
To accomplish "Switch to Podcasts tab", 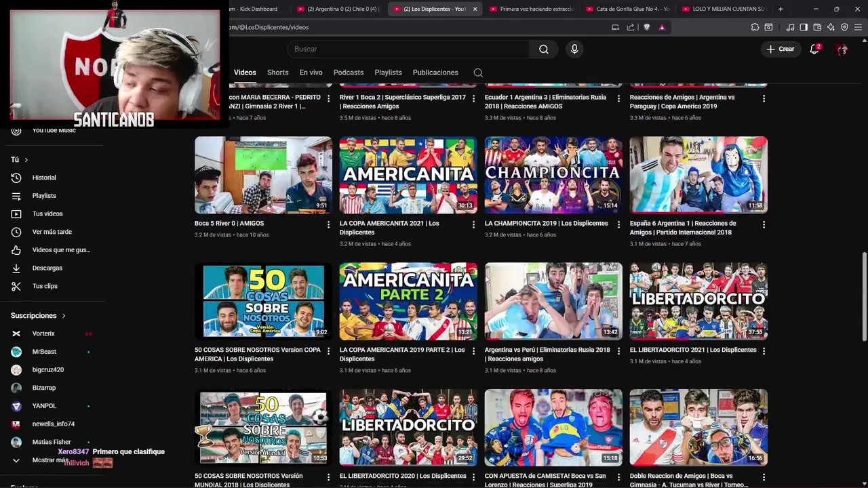I will coord(349,73).
